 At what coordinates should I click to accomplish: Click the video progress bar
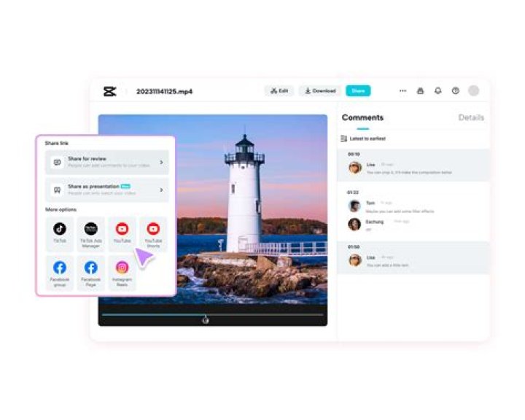(x=213, y=315)
